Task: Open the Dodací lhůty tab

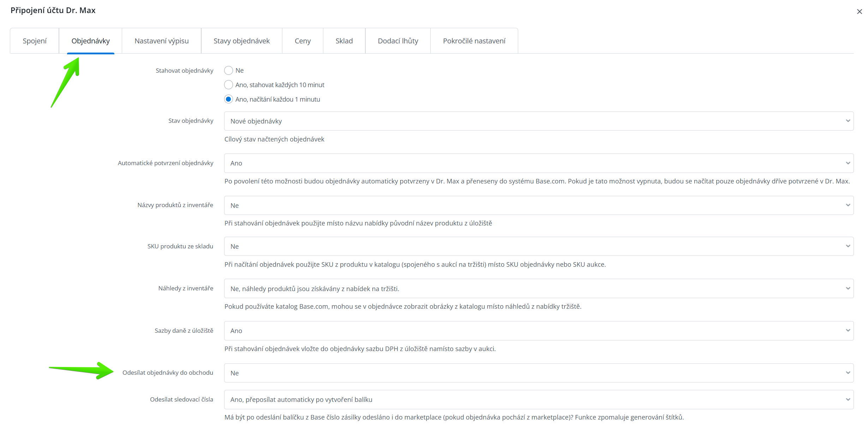Action: point(398,41)
